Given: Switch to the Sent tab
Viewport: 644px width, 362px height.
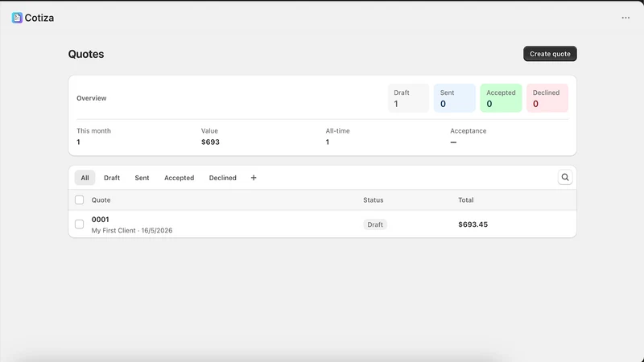Looking at the screenshot, I should coord(142,178).
